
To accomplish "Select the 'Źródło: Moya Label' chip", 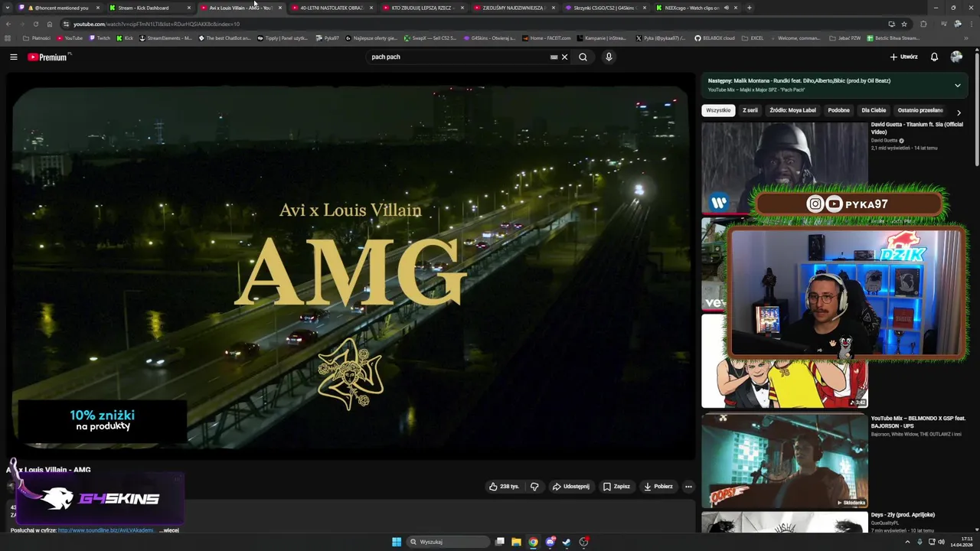I will point(792,110).
